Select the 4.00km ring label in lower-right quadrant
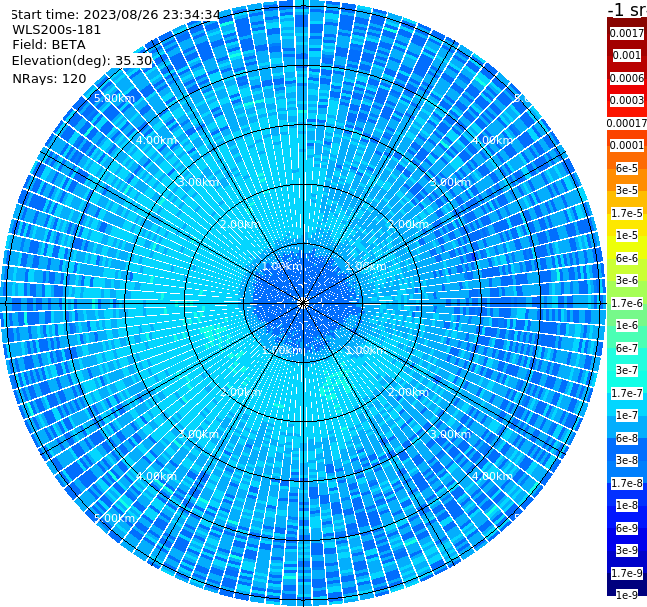Screen dimensions: 647x607 [x=492, y=476]
